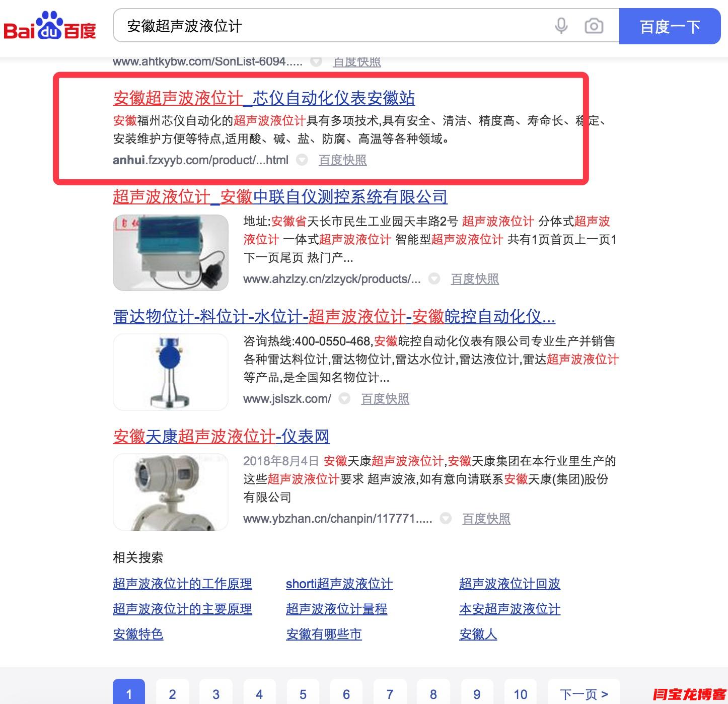This screenshot has width=728, height=704.
Task: Search related term 安徽特色
Action: 138,634
